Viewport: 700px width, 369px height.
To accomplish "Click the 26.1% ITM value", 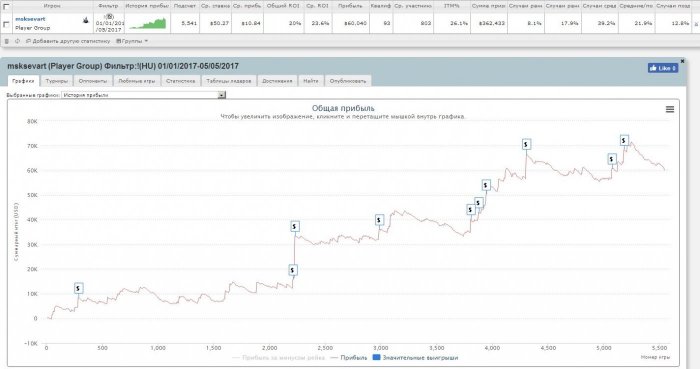I will pyautogui.click(x=459, y=23).
